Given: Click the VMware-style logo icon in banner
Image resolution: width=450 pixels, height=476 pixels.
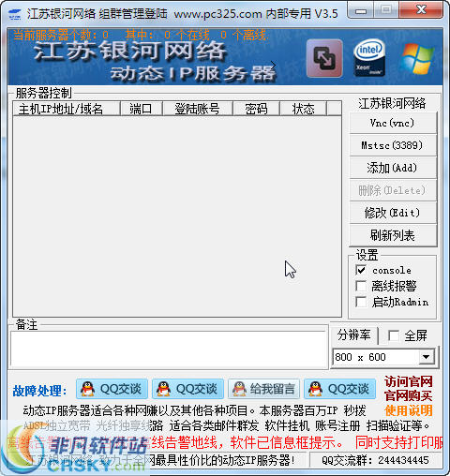Looking at the screenshot, I should point(324,58).
